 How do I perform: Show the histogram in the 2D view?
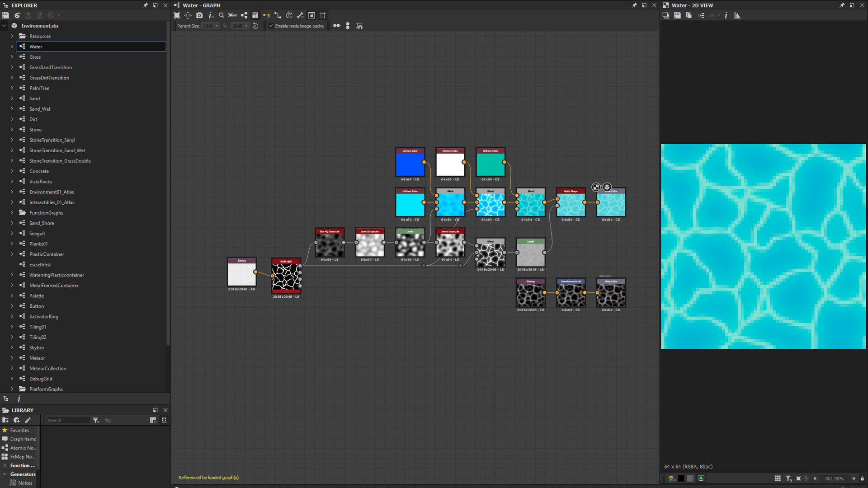click(x=737, y=15)
